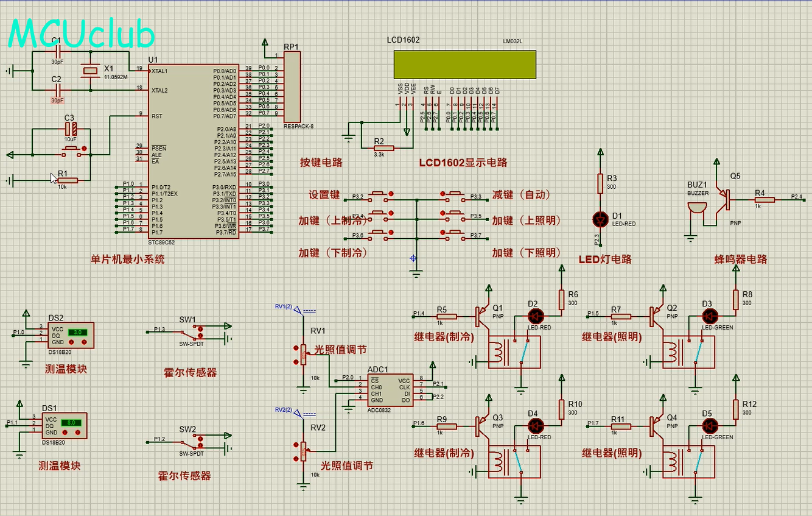The image size is (812, 516).
Task: Click the DS1 DS18B20 temperature readout
Action: pos(71,422)
